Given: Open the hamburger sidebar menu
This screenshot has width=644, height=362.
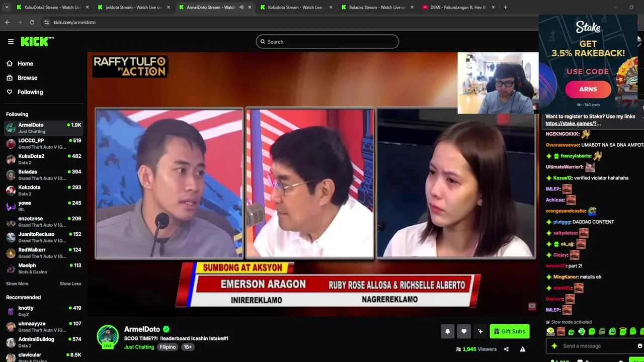Looking at the screenshot, I should (11, 42).
